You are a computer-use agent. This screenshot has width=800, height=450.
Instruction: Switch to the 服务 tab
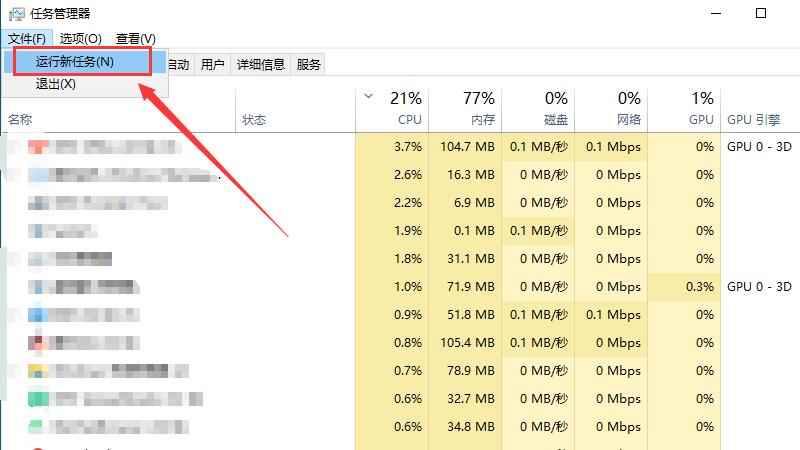point(309,65)
